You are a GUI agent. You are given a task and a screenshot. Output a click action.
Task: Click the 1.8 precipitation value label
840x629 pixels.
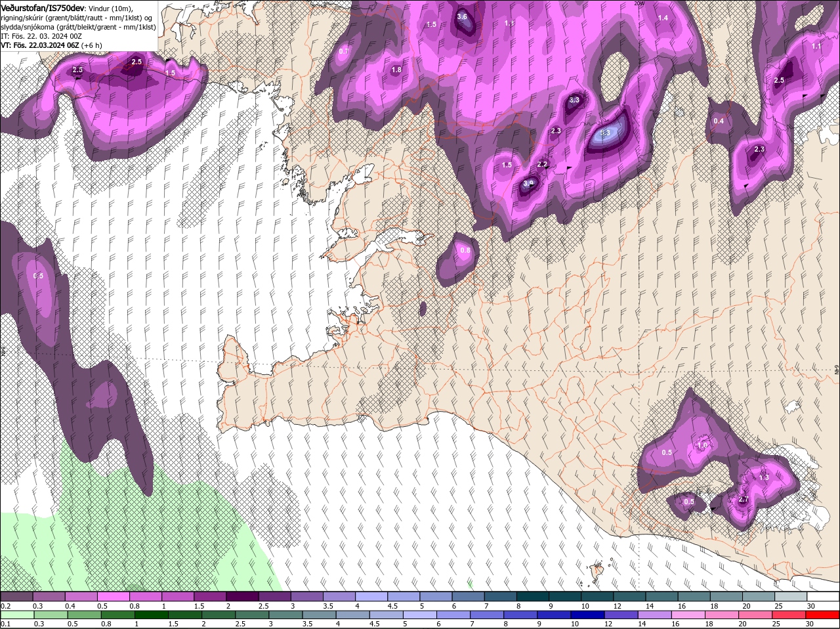pyautogui.click(x=396, y=70)
